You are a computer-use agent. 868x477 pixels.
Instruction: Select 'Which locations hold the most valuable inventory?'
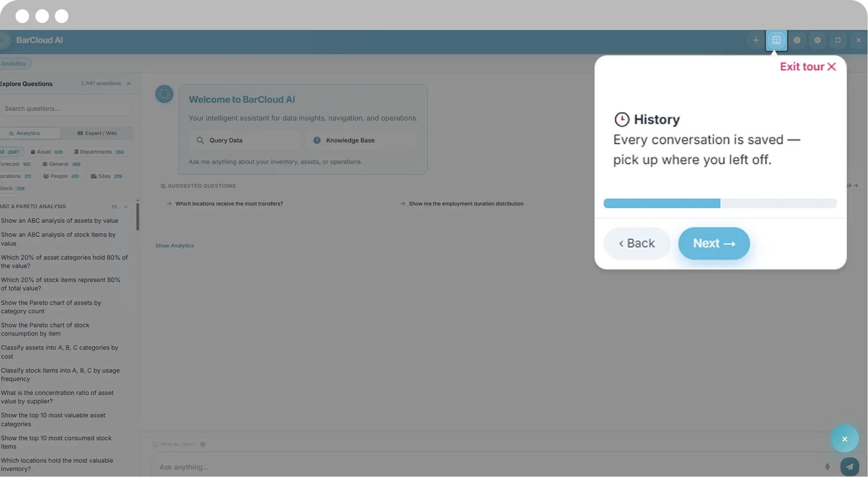pyautogui.click(x=57, y=465)
